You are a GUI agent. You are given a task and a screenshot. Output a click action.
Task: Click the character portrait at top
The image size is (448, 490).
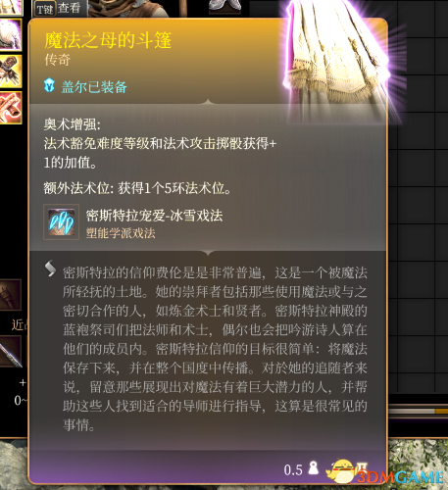pos(128,8)
